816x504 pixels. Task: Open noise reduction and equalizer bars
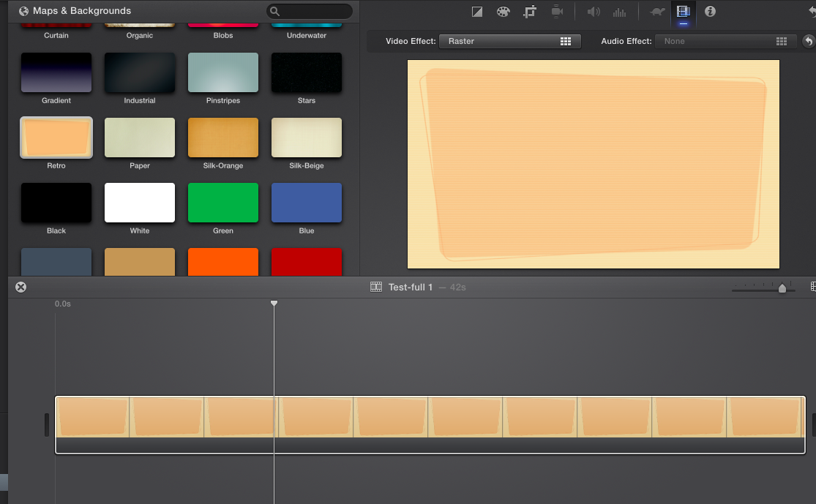619,12
